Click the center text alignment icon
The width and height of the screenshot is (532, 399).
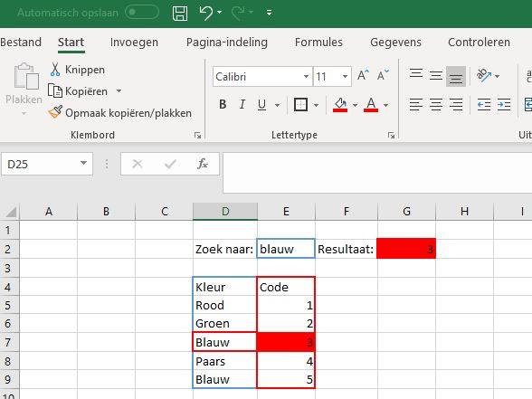[x=436, y=105]
